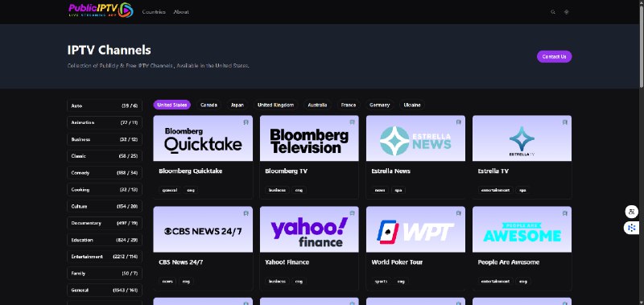
Task: Open the People Are Awesome logo thumbnail
Action: click(522, 229)
